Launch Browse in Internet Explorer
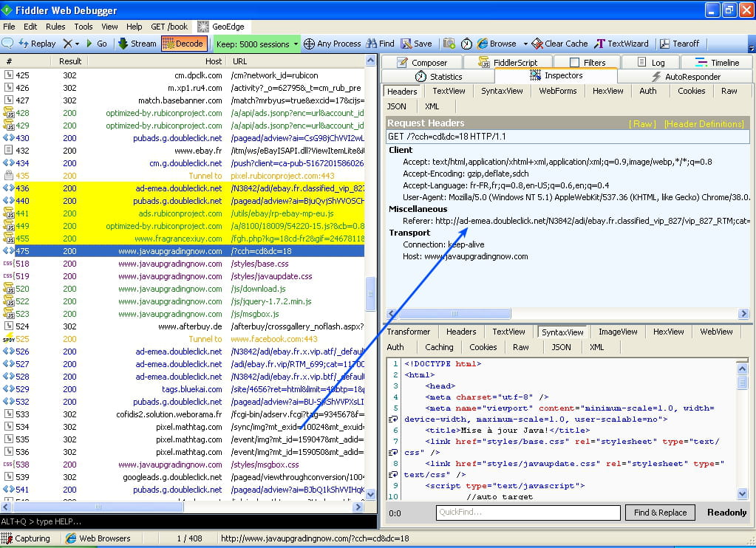The image size is (756, 548). pyautogui.click(x=497, y=44)
